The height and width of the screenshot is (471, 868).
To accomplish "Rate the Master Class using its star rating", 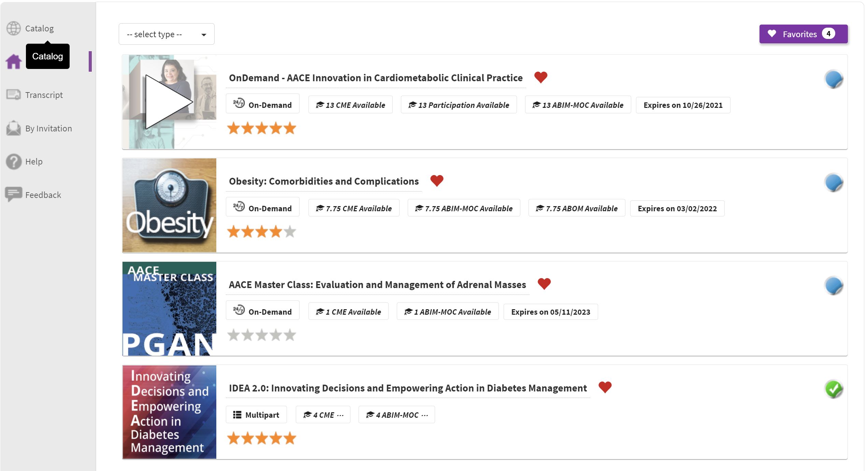I will click(x=261, y=335).
